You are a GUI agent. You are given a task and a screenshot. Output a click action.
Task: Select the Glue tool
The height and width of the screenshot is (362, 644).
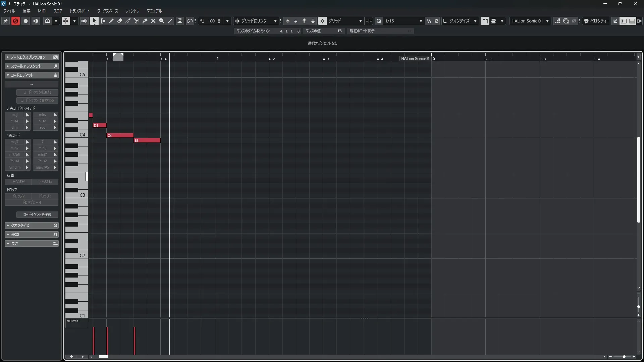click(145, 21)
